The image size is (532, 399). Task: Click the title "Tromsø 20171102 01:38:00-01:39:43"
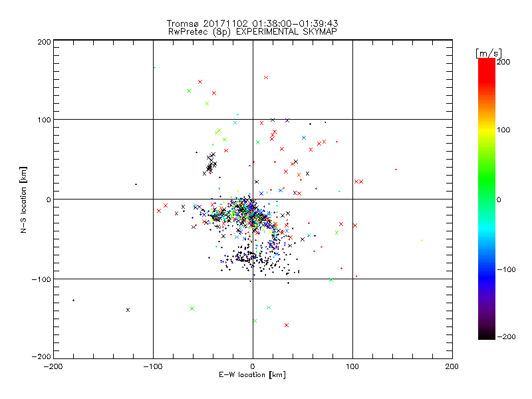click(252, 23)
